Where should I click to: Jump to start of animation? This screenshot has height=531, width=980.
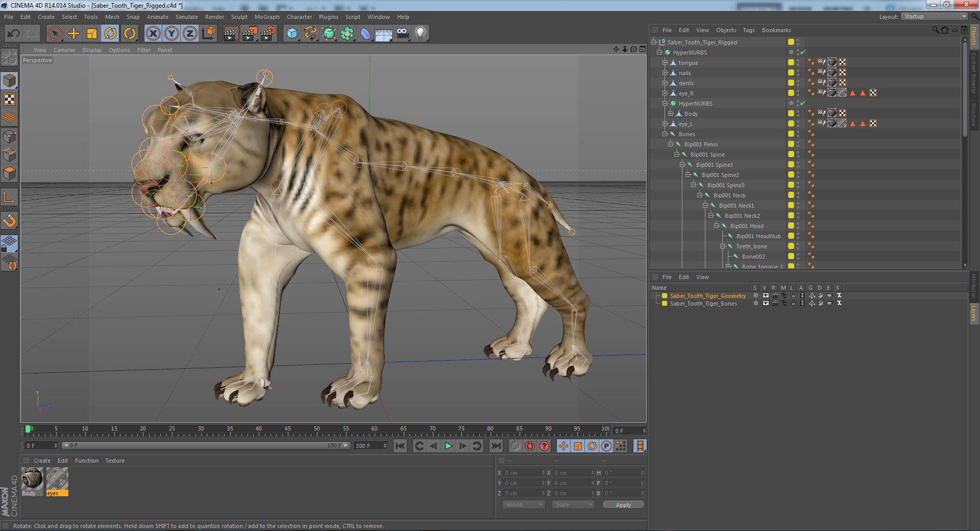[x=400, y=446]
